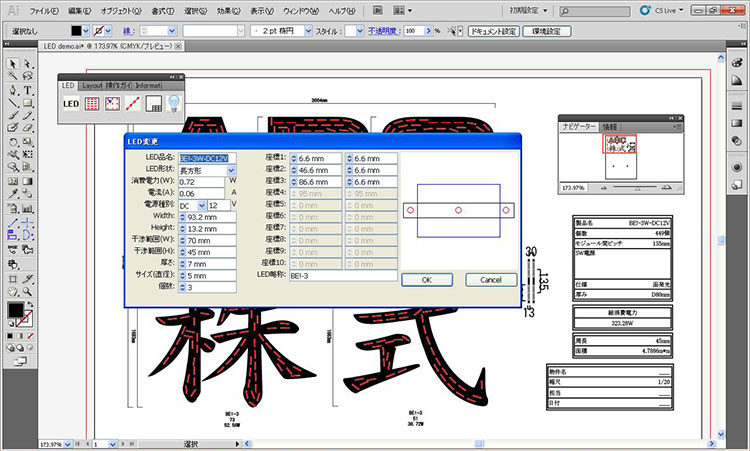Select the Column Graph tool

(28, 208)
